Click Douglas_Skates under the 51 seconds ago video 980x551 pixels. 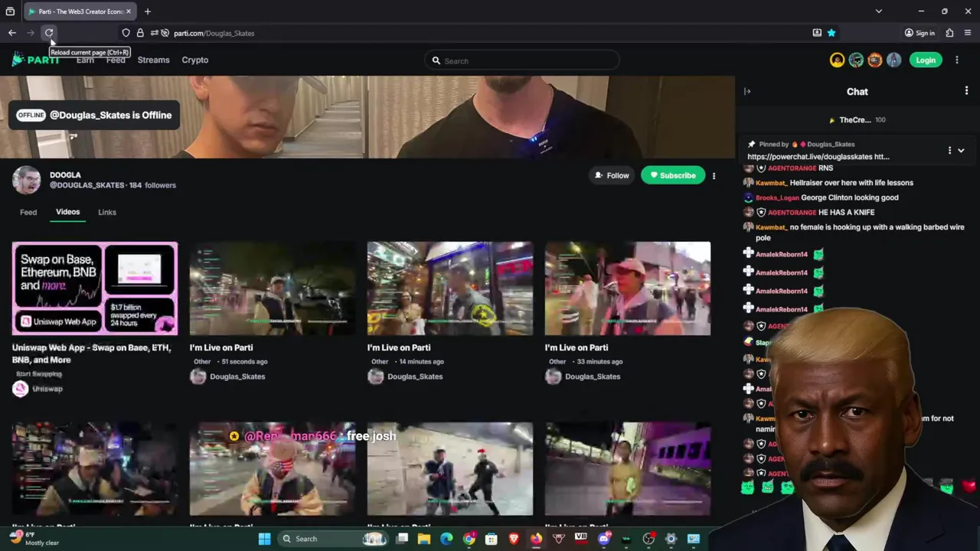coord(237,377)
